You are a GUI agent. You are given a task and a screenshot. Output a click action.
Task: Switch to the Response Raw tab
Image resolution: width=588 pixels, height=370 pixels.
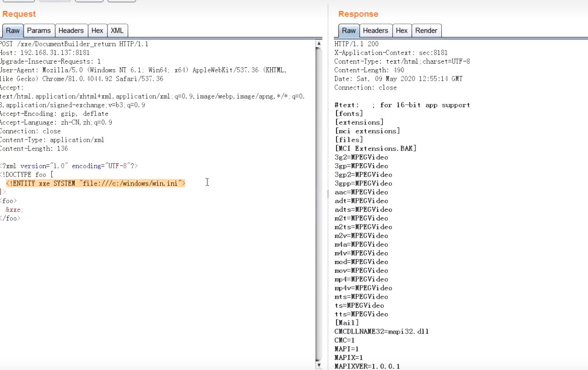pos(349,30)
